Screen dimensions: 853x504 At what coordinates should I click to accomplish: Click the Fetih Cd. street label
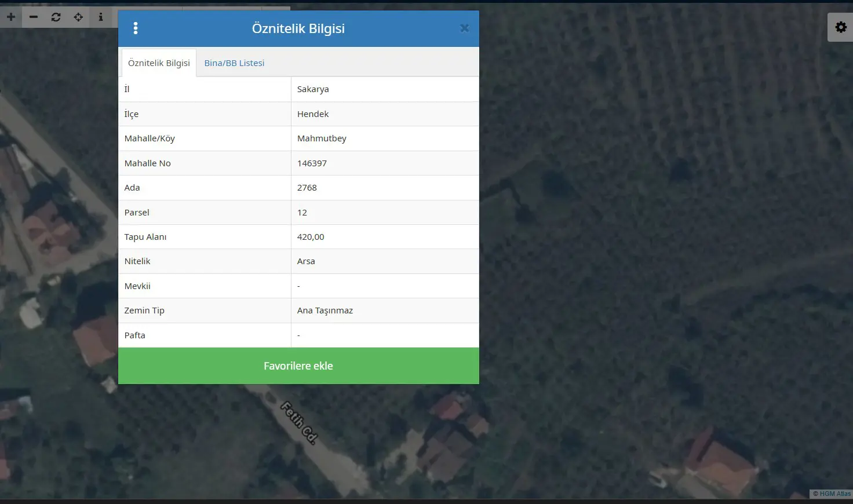[x=299, y=423]
